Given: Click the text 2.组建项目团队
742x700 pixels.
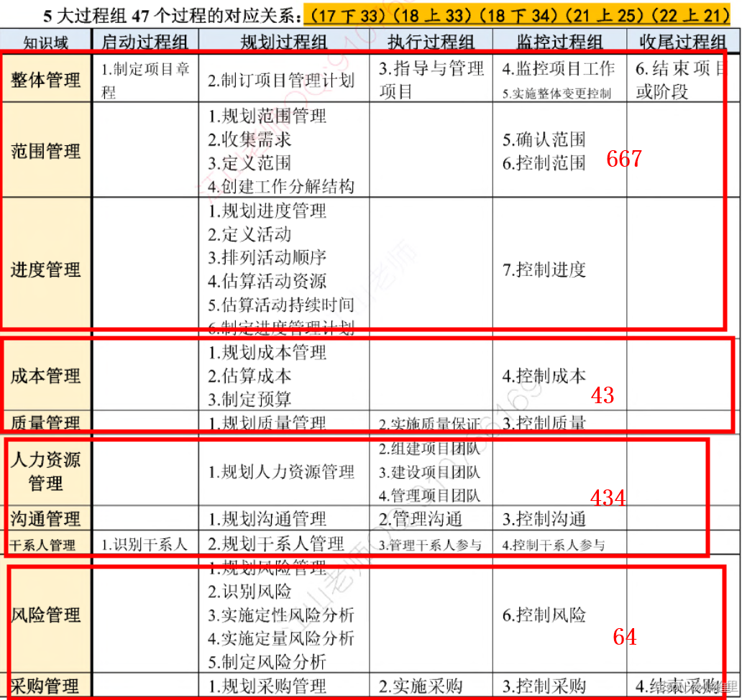Looking at the screenshot, I should pos(430,448).
